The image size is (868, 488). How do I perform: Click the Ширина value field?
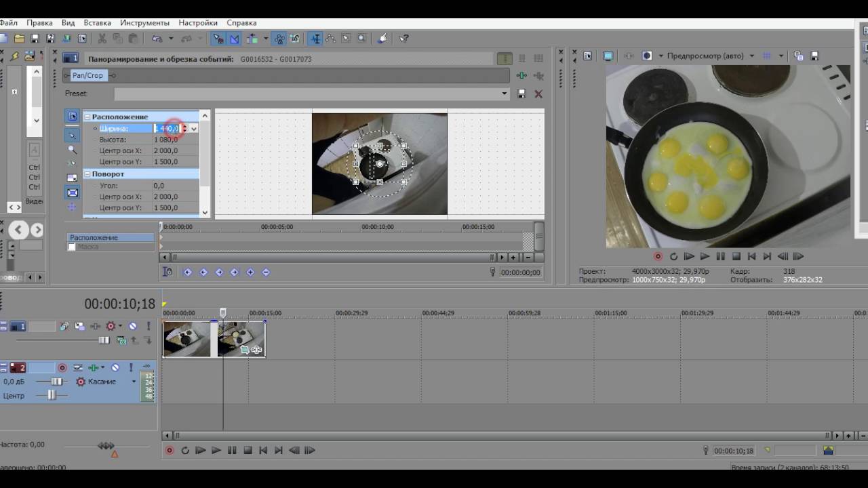pos(167,128)
